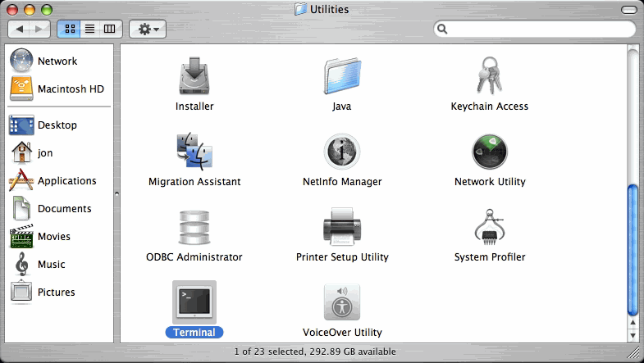Open the Java folder icon
The image size is (644, 363).
tap(342, 76)
